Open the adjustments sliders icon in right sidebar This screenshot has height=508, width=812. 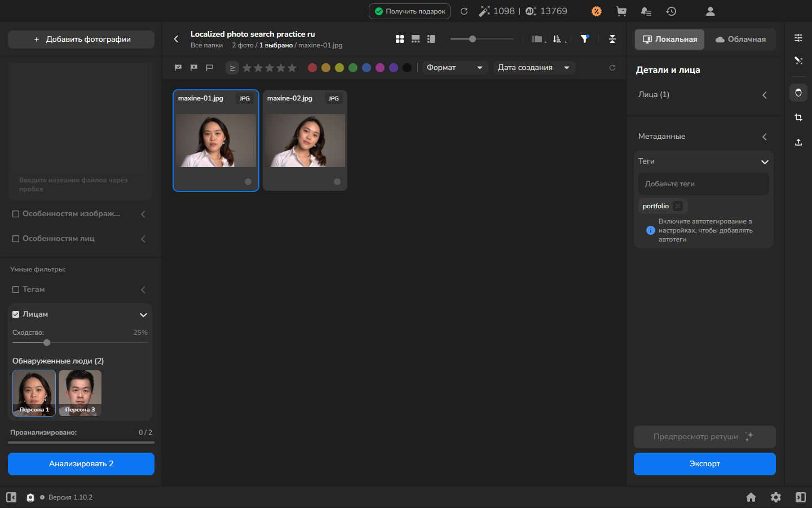click(x=798, y=38)
